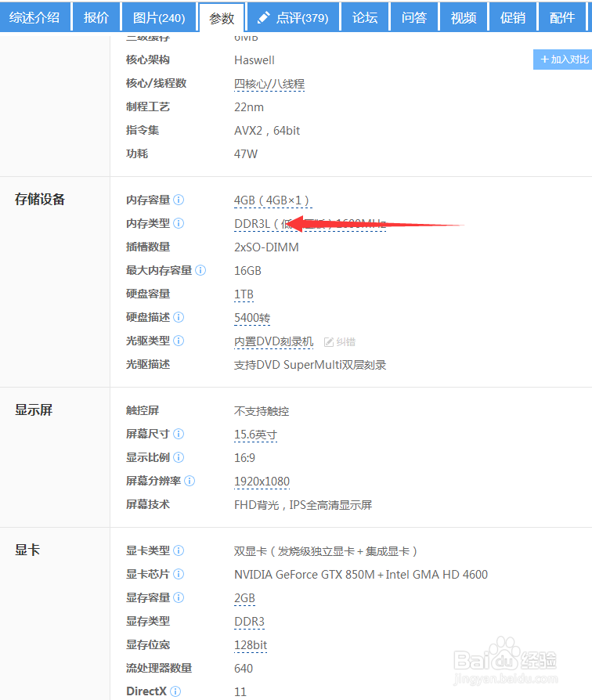Click the FHD背光，IPS全高清显示屏 text

click(303, 505)
